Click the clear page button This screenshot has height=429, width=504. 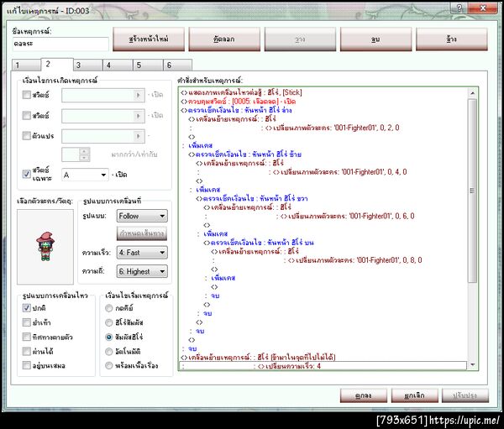[x=452, y=39]
